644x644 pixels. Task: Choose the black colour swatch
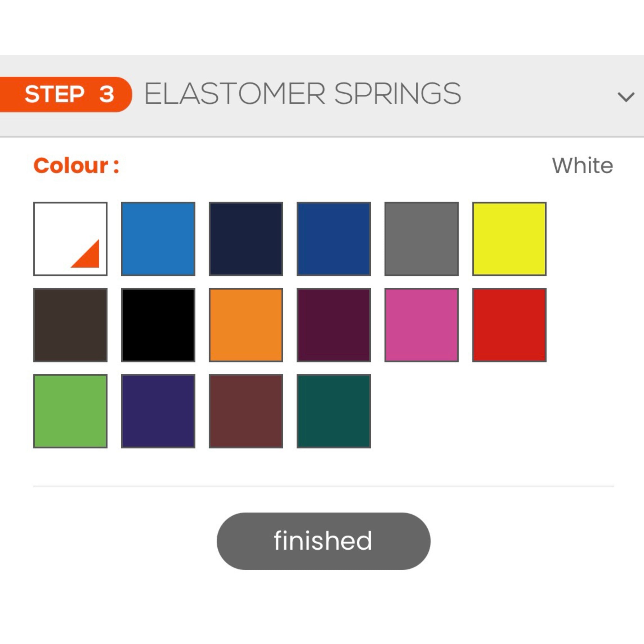pyautogui.click(x=158, y=325)
